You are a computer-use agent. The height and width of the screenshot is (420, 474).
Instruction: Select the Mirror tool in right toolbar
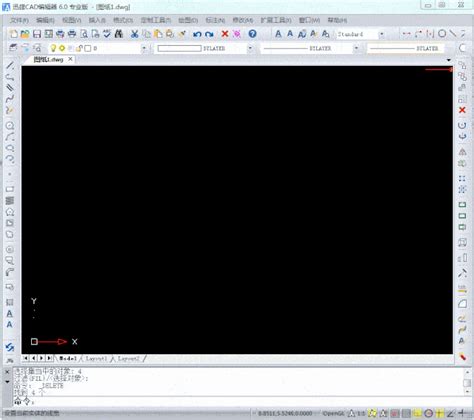(462, 152)
